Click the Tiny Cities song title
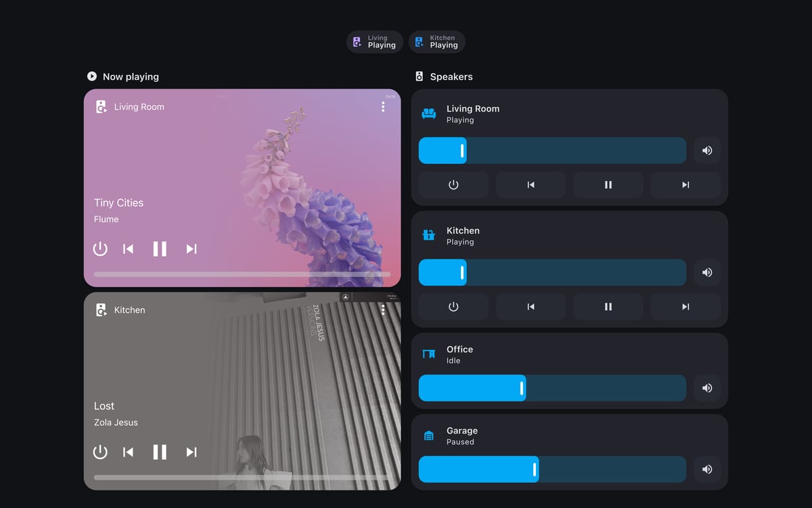The image size is (812, 508). [118, 203]
